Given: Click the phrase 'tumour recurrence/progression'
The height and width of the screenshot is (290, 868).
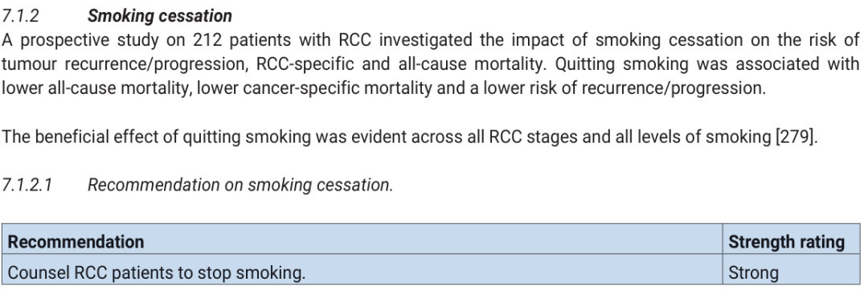Looking at the screenshot, I should point(123,64).
